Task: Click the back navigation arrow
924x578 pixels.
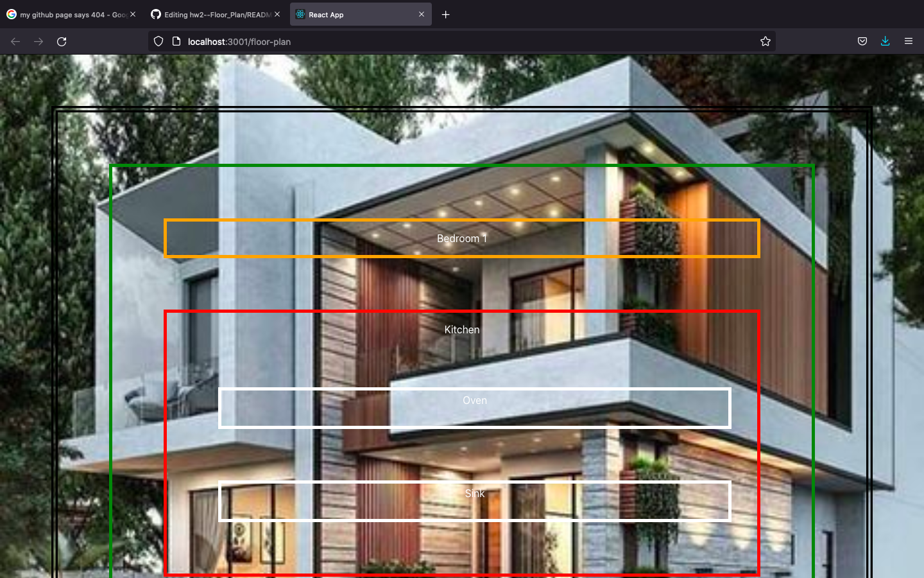Action: pos(15,41)
